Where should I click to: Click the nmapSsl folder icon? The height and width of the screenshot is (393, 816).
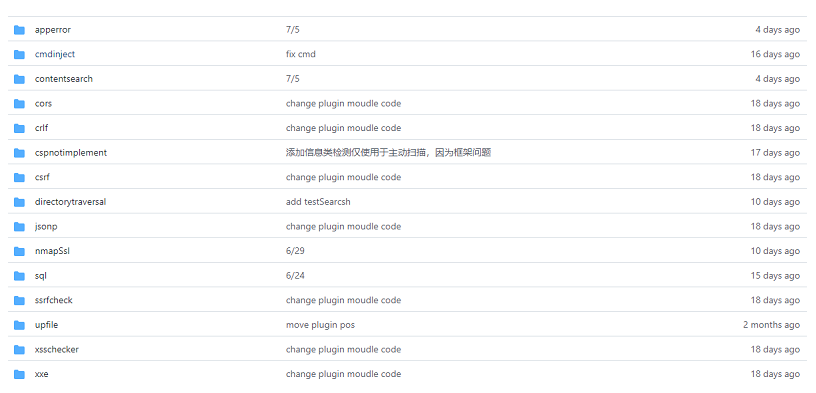(x=19, y=251)
